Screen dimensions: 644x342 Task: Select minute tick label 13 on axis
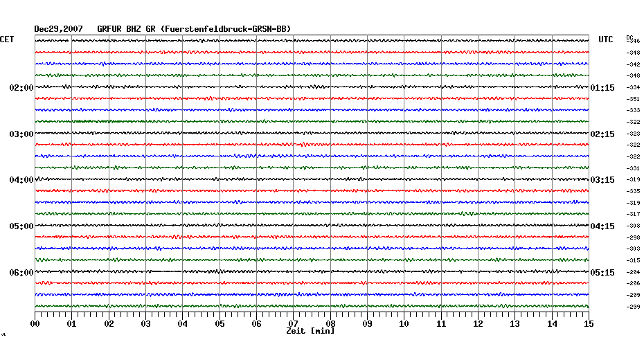[515, 324]
